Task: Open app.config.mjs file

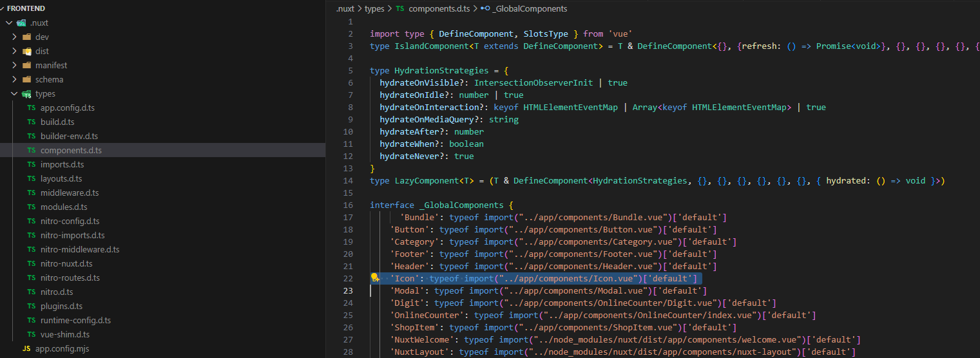Action: click(x=62, y=348)
